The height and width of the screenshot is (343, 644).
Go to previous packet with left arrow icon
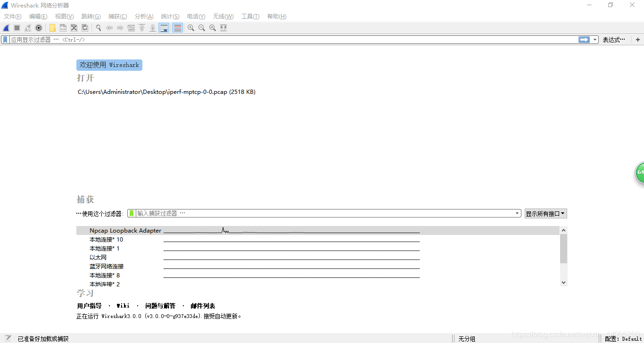coord(109,28)
